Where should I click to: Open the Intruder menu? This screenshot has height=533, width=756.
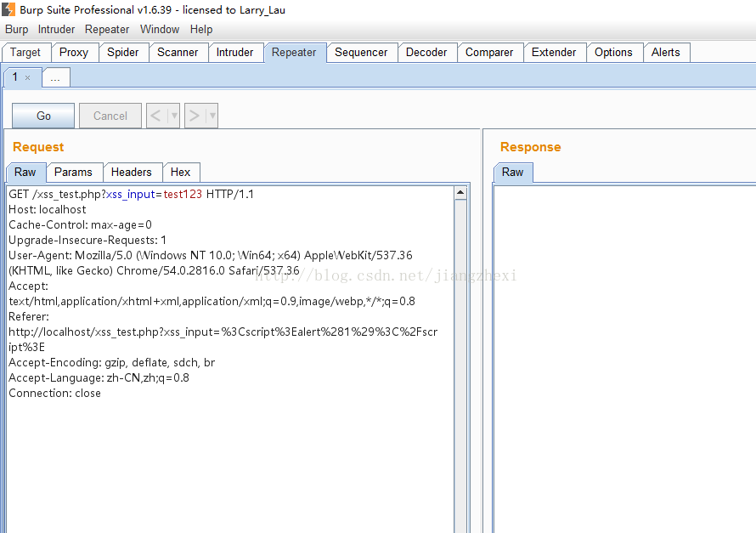[56, 30]
